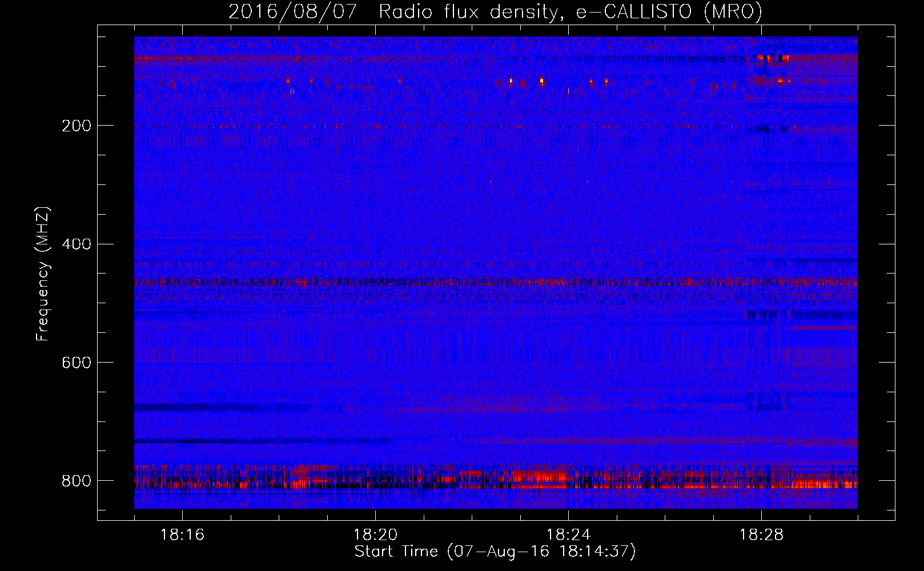Click the "18:24" time tick label

coord(568,535)
